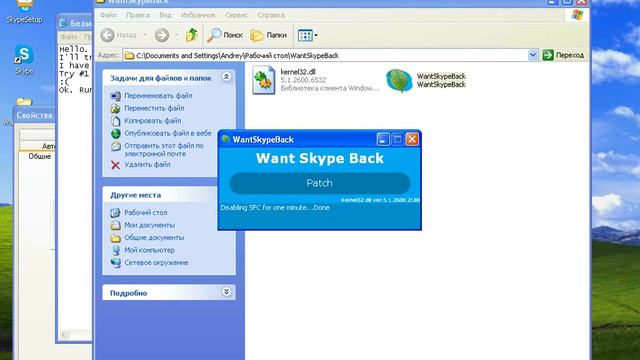
Task: Minimize the WantSkypeBack dialog
Action: coord(382,140)
